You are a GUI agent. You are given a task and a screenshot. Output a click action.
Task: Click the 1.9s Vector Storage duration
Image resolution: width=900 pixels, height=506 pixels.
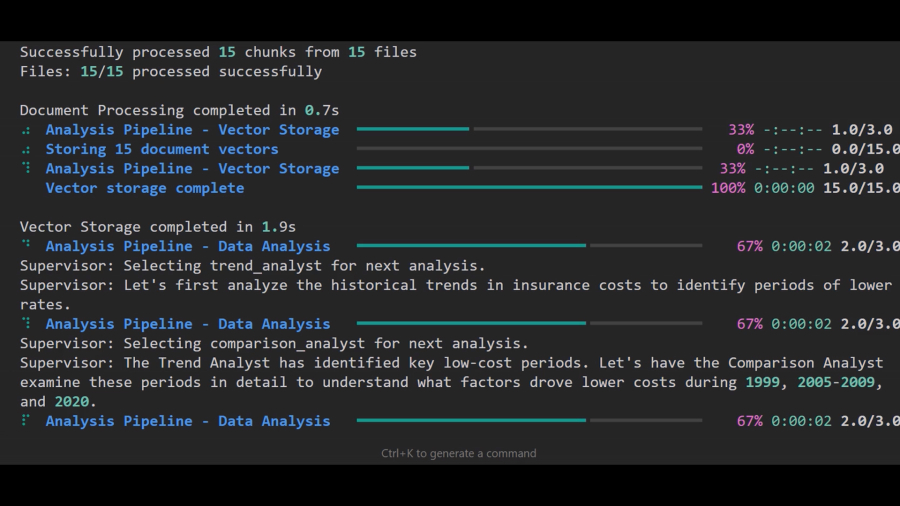coord(279,227)
